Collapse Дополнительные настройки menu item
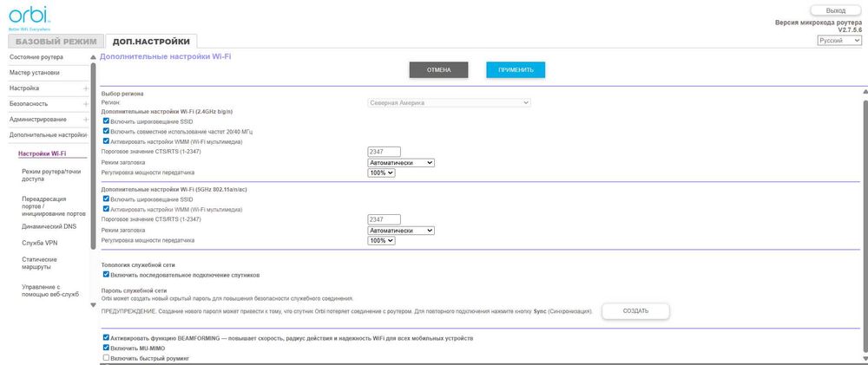Viewport: 868px width, 365px height. (49, 134)
